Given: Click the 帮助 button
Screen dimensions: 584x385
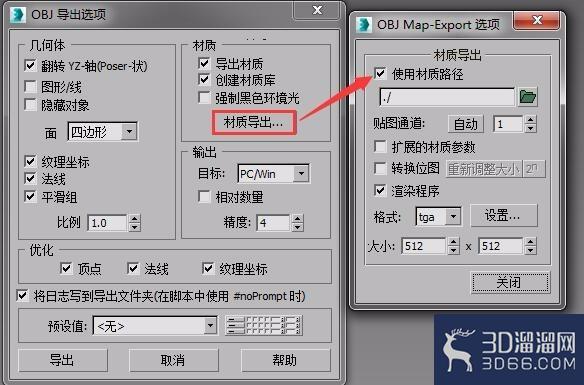Looking at the screenshot, I should pos(285,360).
